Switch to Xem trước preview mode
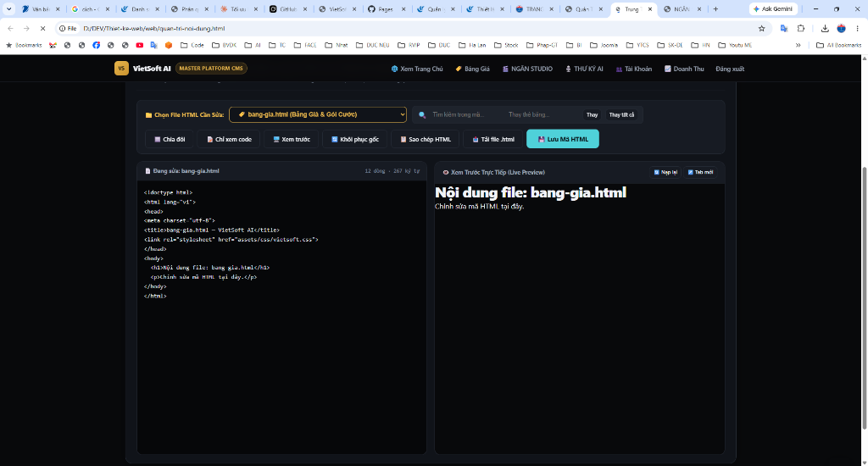Screen dimensions: 868x466 click(x=292, y=139)
